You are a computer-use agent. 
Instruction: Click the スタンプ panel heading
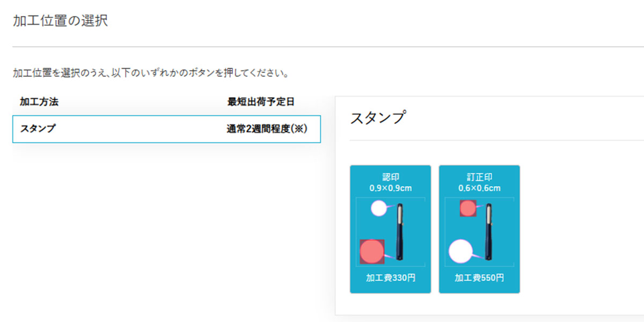point(378,118)
